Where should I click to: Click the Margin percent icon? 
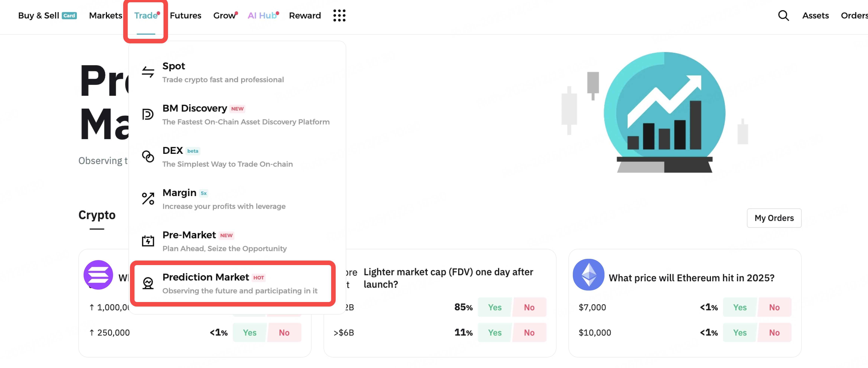tap(148, 199)
